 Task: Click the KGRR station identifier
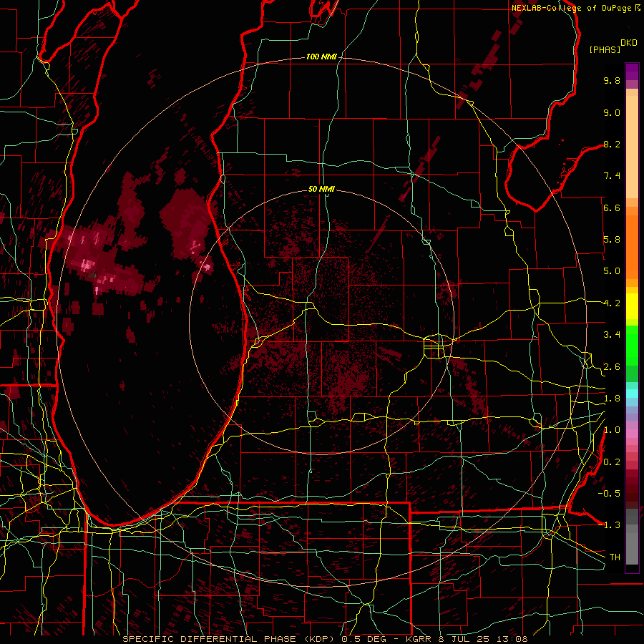(419, 639)
